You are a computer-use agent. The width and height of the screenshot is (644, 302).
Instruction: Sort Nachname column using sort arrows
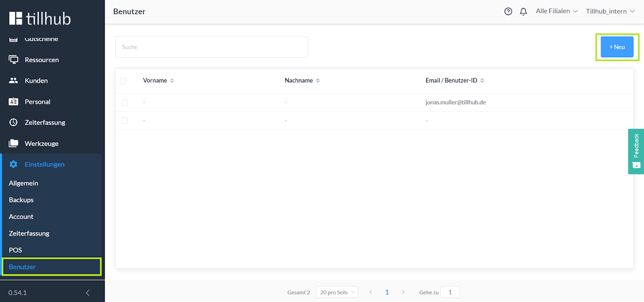pyautogui.click(x=317, y=80)
